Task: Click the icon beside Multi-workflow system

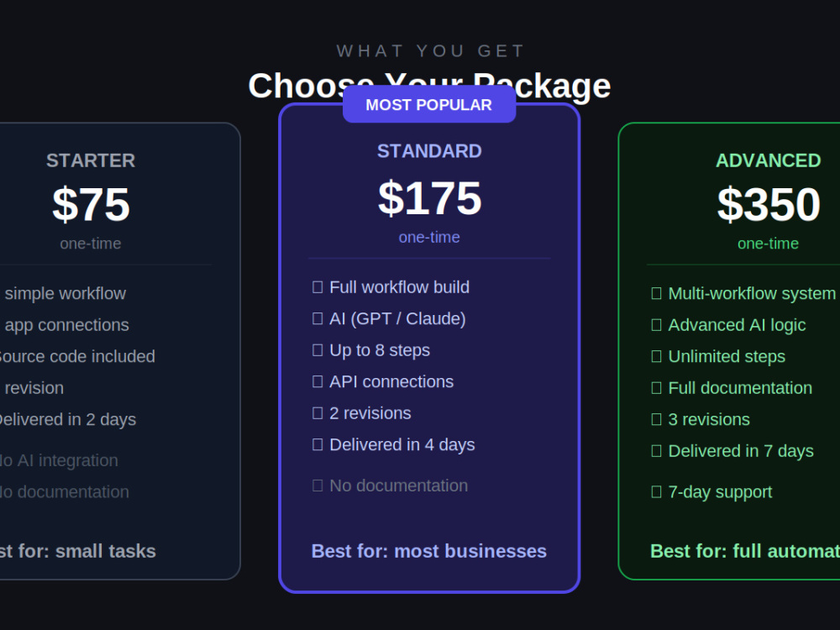Action: click(x=656, y=293)
